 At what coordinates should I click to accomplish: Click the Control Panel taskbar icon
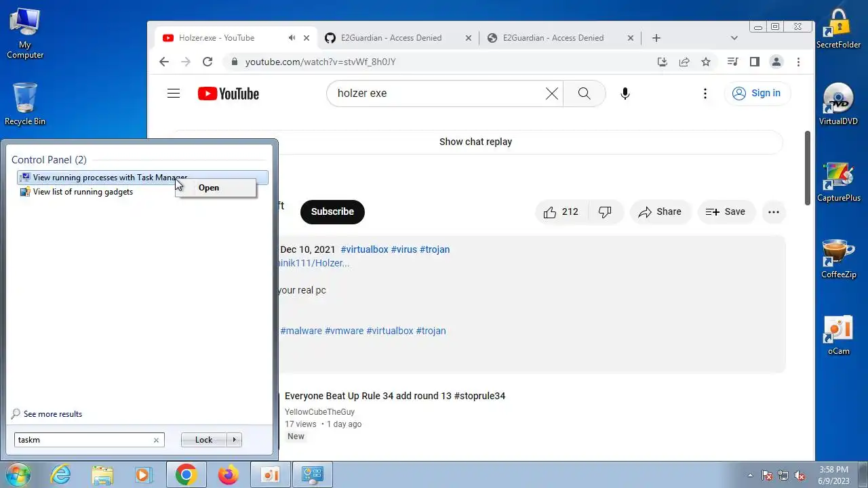click(313, 474)
